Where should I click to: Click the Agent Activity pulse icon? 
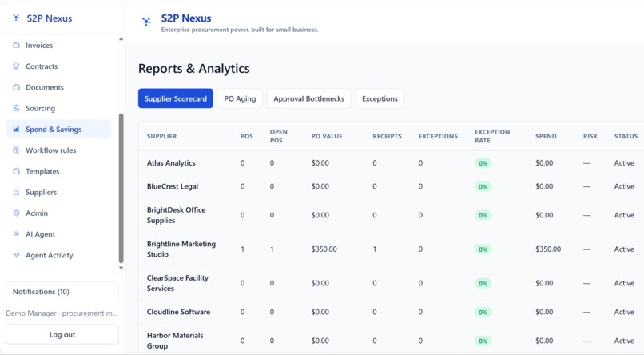click(16, 255)
